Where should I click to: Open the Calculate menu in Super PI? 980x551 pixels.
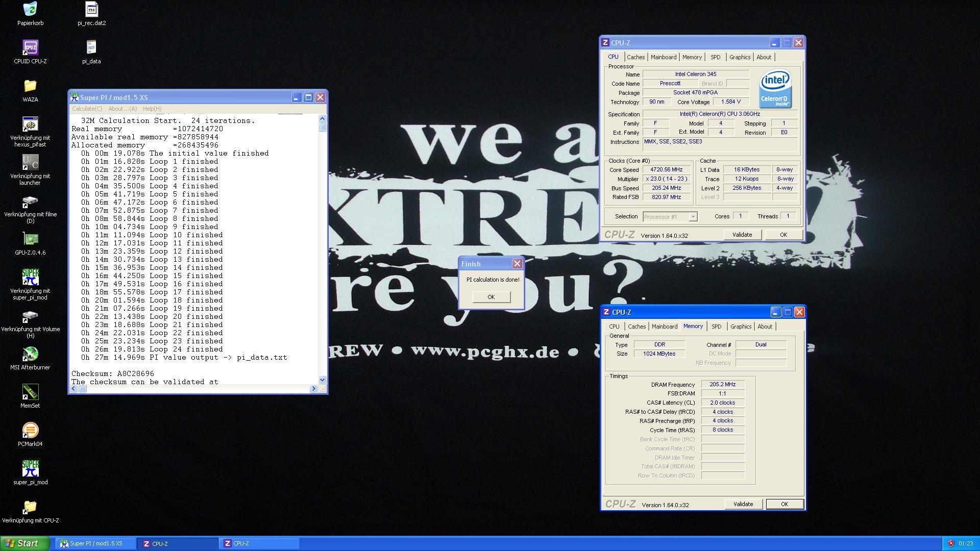[87, 109]
